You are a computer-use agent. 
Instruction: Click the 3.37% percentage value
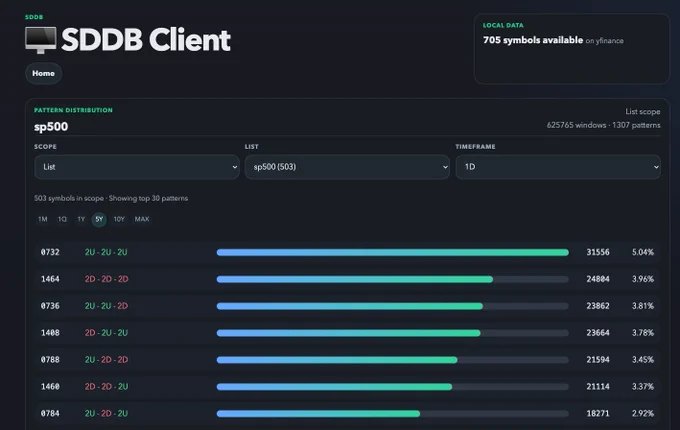pyautogui.click(x=643, y=387)
